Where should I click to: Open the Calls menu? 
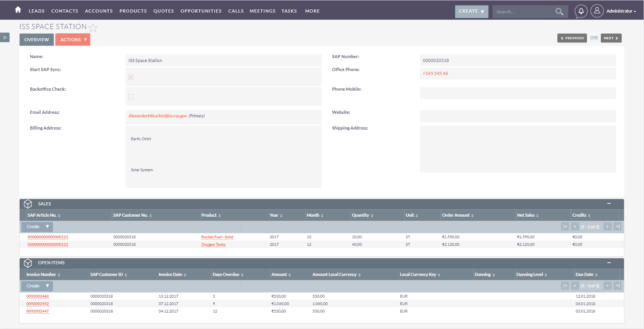point(236,11)
